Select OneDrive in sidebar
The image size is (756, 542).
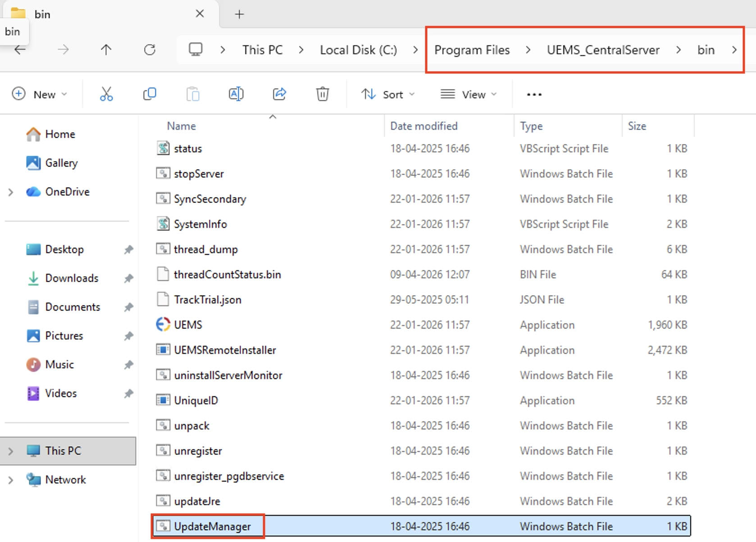pyautogui.click(x=67, y=192)
